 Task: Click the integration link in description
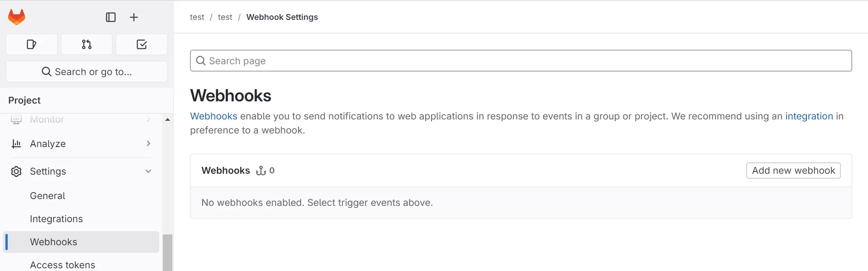(x=809, y=116)
